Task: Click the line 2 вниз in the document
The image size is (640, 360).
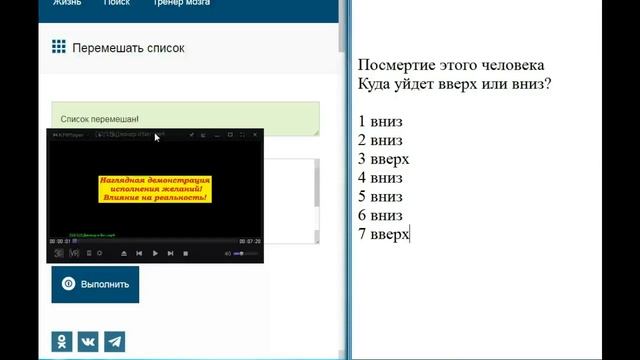Action: point(380,140)
